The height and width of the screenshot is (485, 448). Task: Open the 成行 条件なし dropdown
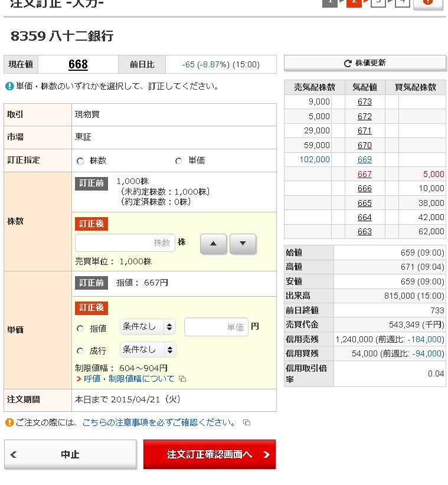[x=148, y=349]
